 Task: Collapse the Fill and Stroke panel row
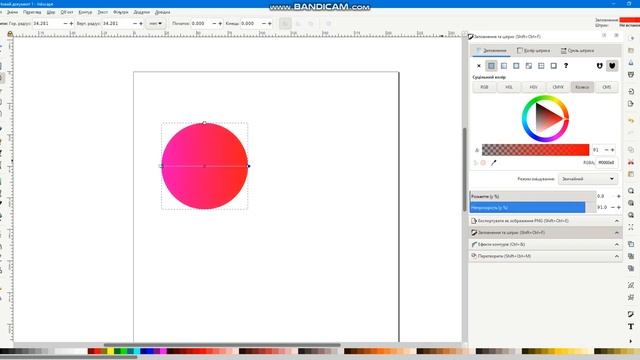[617, 233]
